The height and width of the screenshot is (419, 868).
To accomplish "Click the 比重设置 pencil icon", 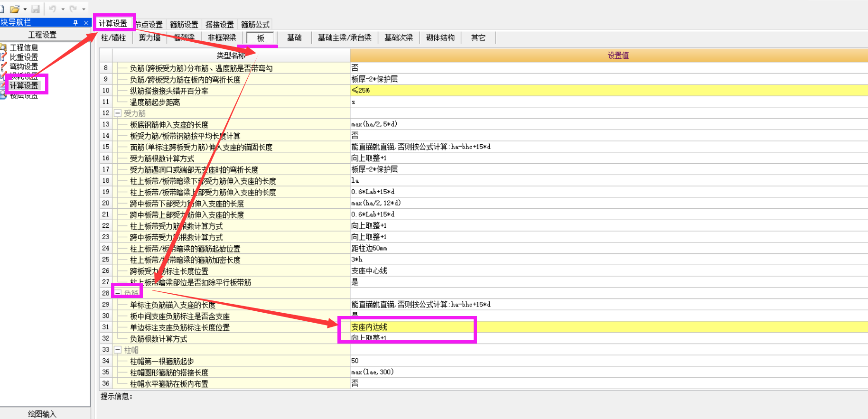I will click(4, 57).
